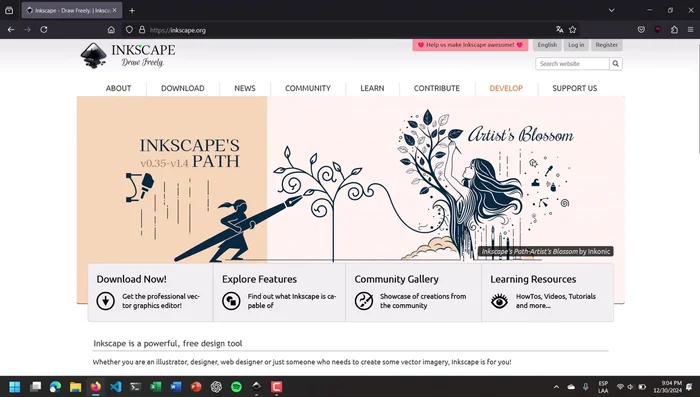700x397 pixels.
Task: Open the browser extensions puzzle icon
Action: 674,29
